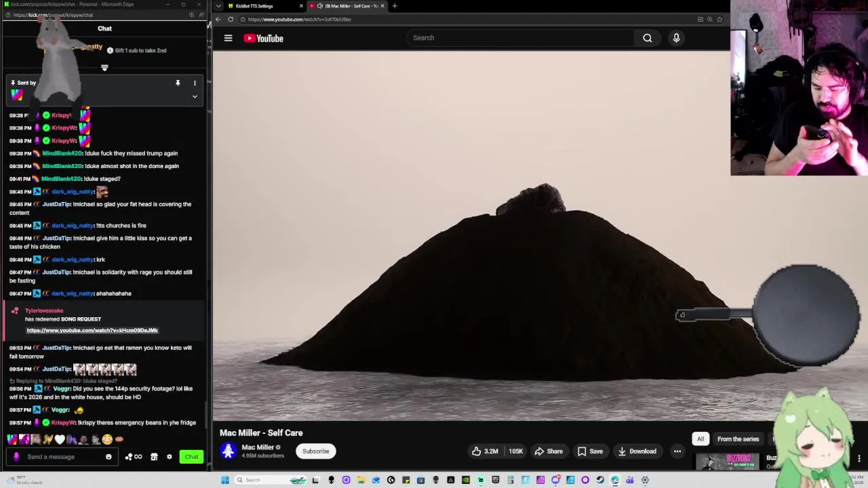Expand the pinned message chevron
Screen dimensions: 868x488
point(195,96)
